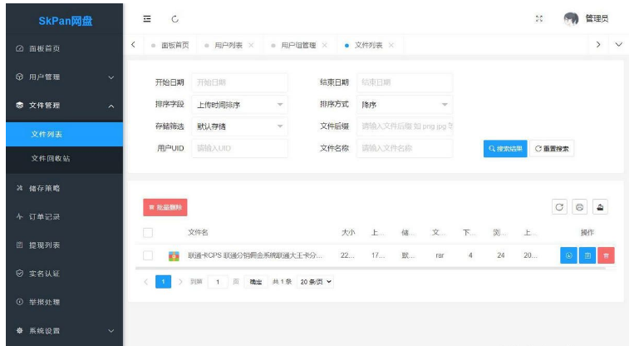Viewport: 644px width, 346px height.
Task: Click the table export icon
Action: 600,207
